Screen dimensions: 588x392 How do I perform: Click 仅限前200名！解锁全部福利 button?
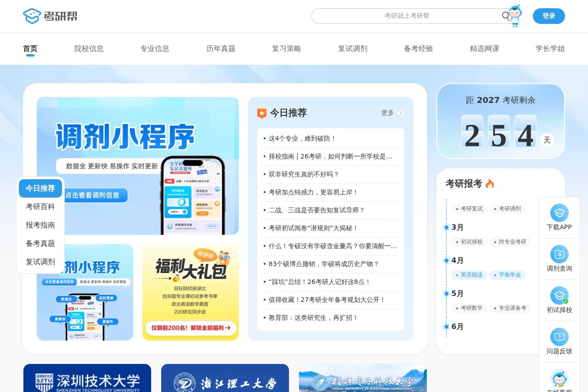click(x=191, y=328)
